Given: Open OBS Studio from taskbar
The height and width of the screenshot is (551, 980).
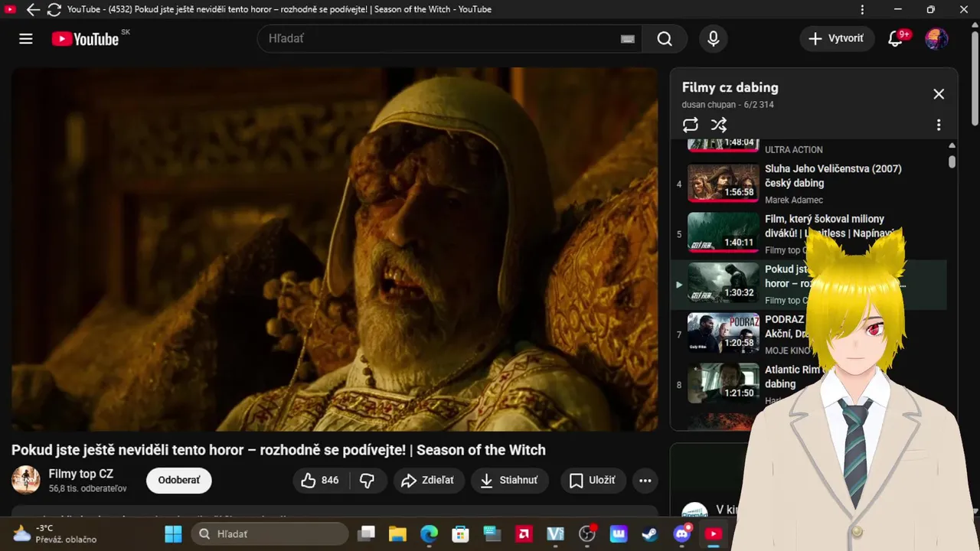Looking at the screenshot, I should point(587,534).
